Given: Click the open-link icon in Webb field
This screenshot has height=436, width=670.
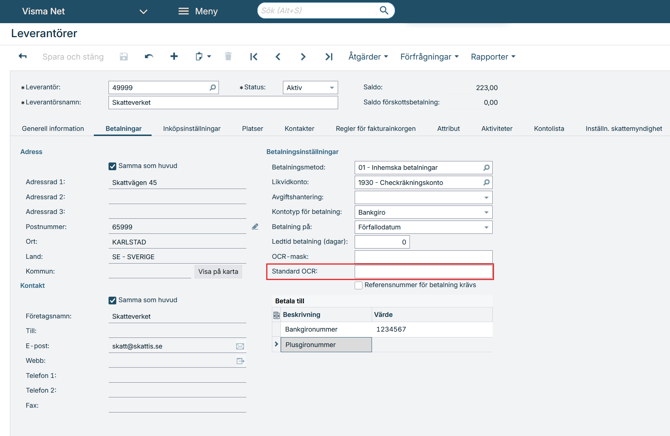Looking at the screenshot, I should [x=240, y=361].
